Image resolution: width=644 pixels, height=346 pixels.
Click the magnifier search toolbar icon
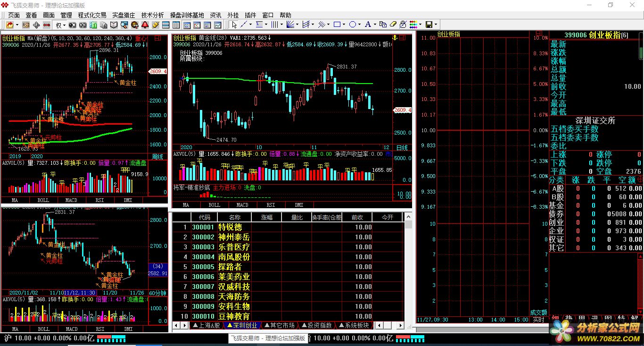click(124, 25)
